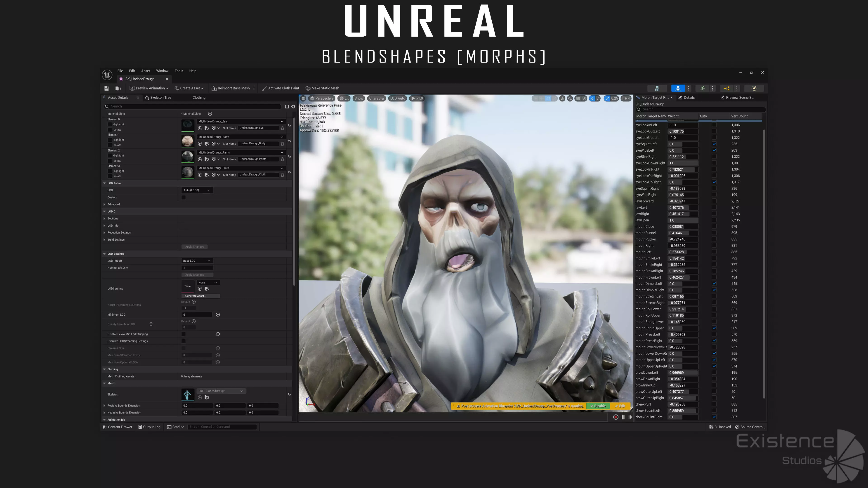This screenshot has height=488, width=868.
Task: Use selected asset for Skeleton arrow icon
Action: point(200,397)
